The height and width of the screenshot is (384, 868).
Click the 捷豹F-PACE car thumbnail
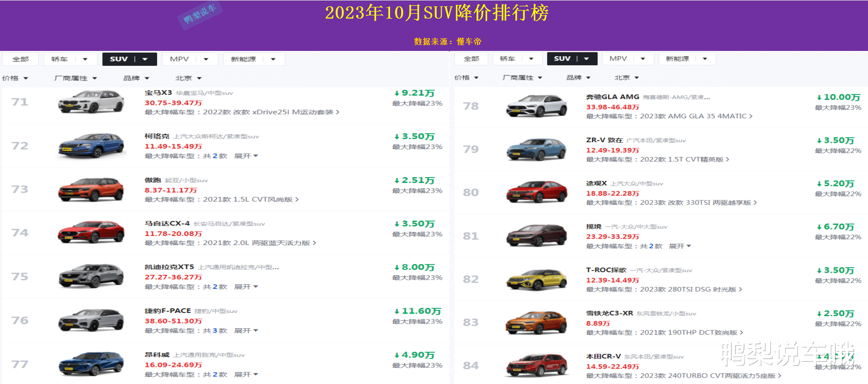pyautogui.click(x=91, y=320)
